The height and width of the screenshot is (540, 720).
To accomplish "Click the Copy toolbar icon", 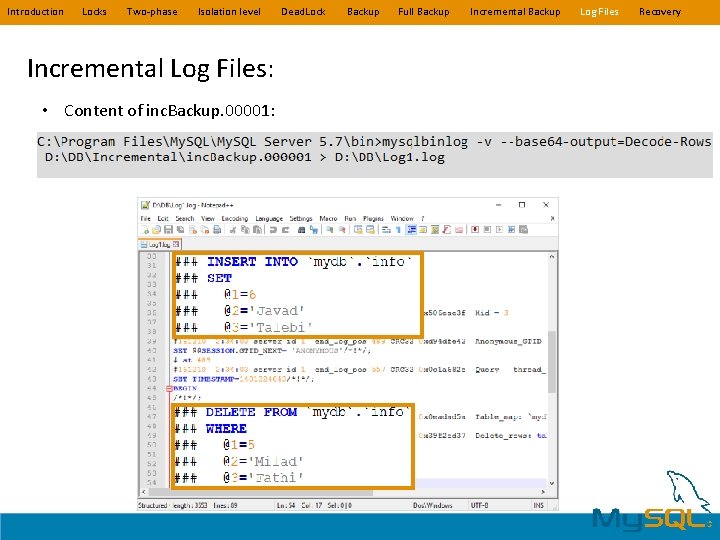I will (x=246, y=230).
